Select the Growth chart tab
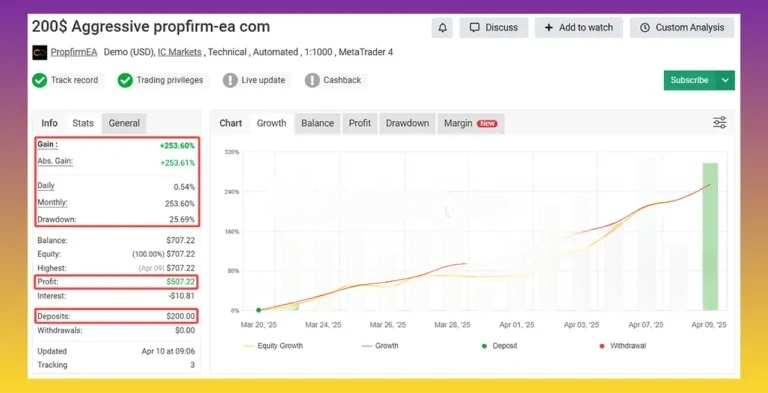 click(x=271, y=123)
